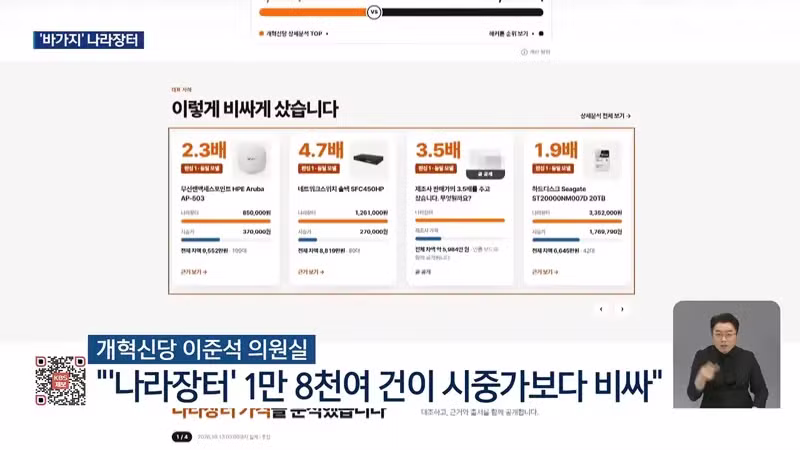The width and height of the screenshot is (800, 450).
Task: Click the 3.5배 multiplier text
Action: click(x=438, y=151)
